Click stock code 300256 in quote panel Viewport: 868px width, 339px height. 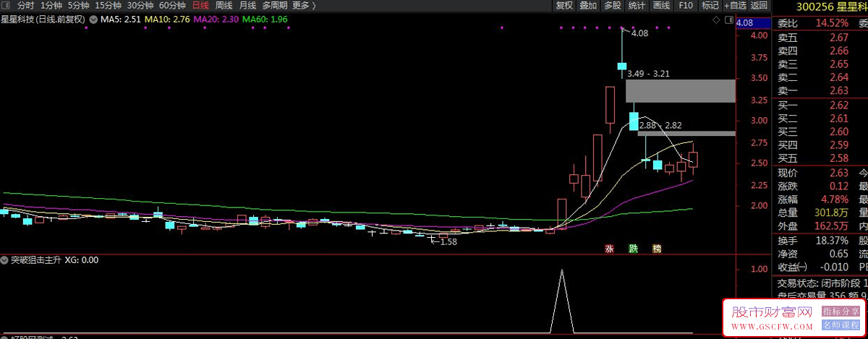pyautogui.click(x=816, y=7)
